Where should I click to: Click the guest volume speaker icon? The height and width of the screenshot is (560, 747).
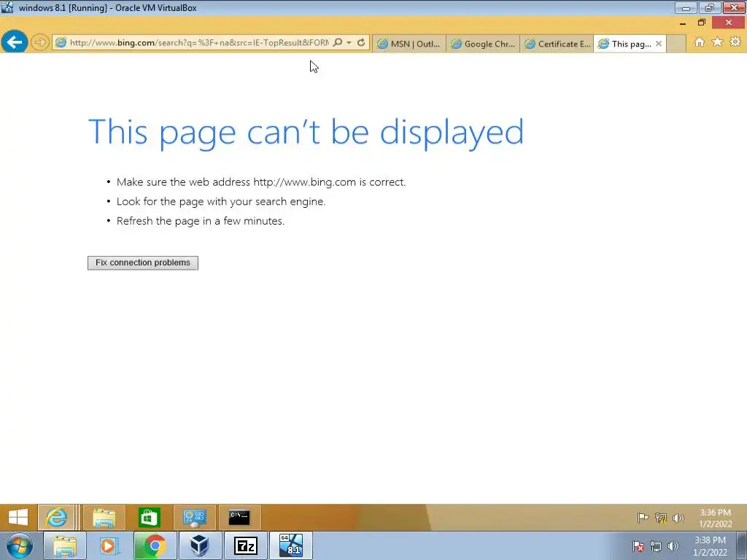(678, 518)
